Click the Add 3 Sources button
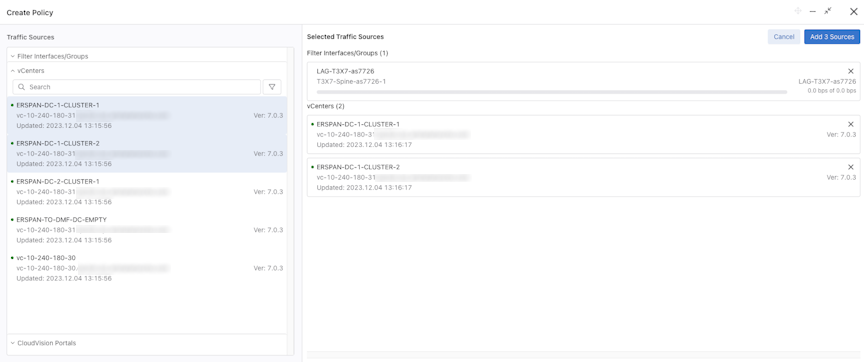The width and height of the screenshot is (864, 362). point(832,37)
